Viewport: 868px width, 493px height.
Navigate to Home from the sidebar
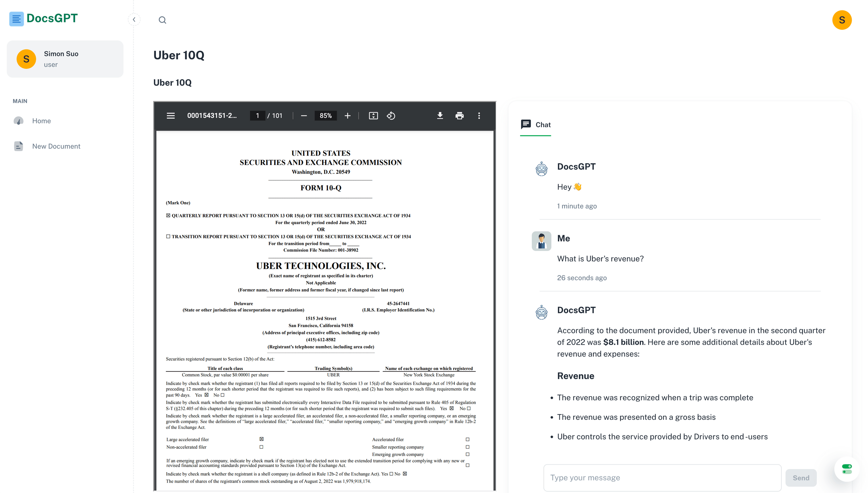[41, 121]
